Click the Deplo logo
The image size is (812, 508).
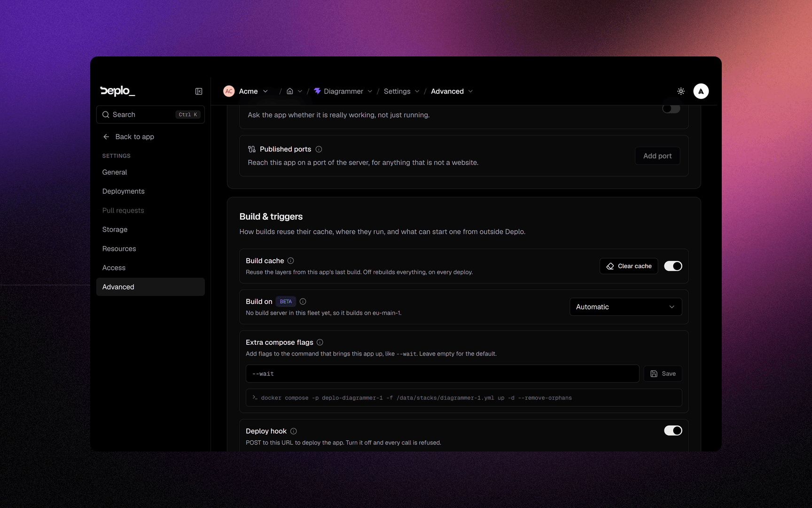point(117,91)
